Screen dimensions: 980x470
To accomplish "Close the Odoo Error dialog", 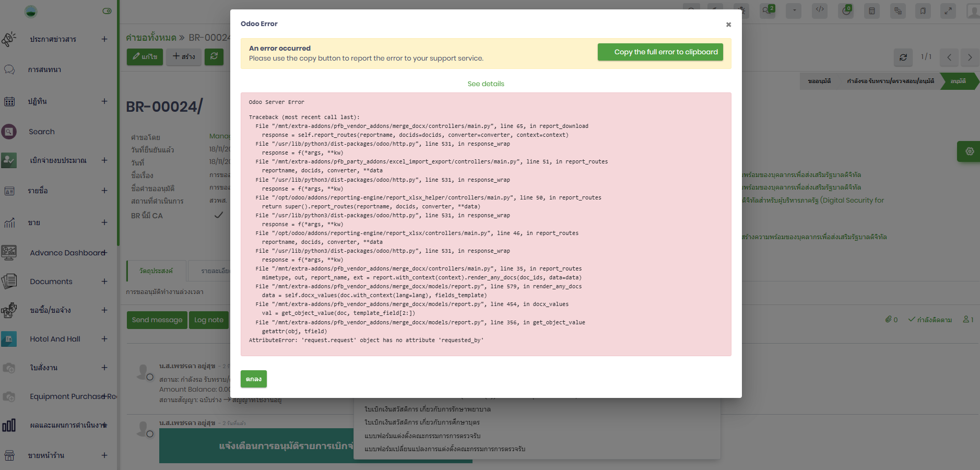I will click(x=728, y=25).
